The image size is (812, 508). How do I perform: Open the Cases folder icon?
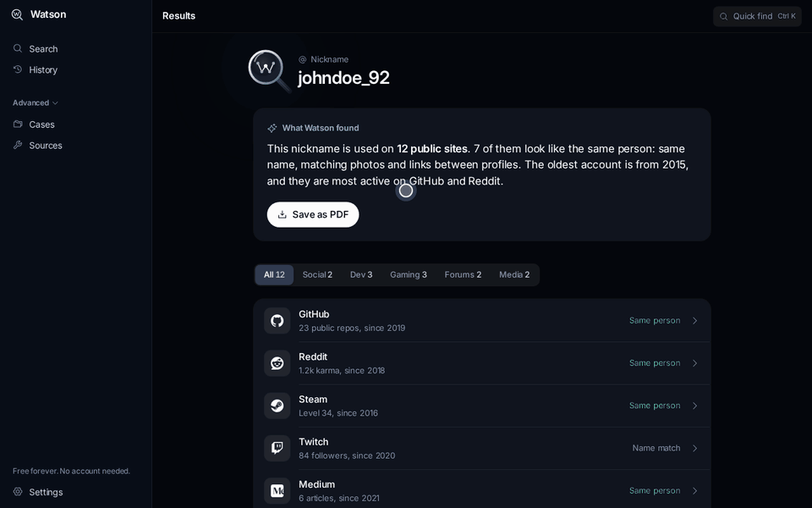coord(18,124)
